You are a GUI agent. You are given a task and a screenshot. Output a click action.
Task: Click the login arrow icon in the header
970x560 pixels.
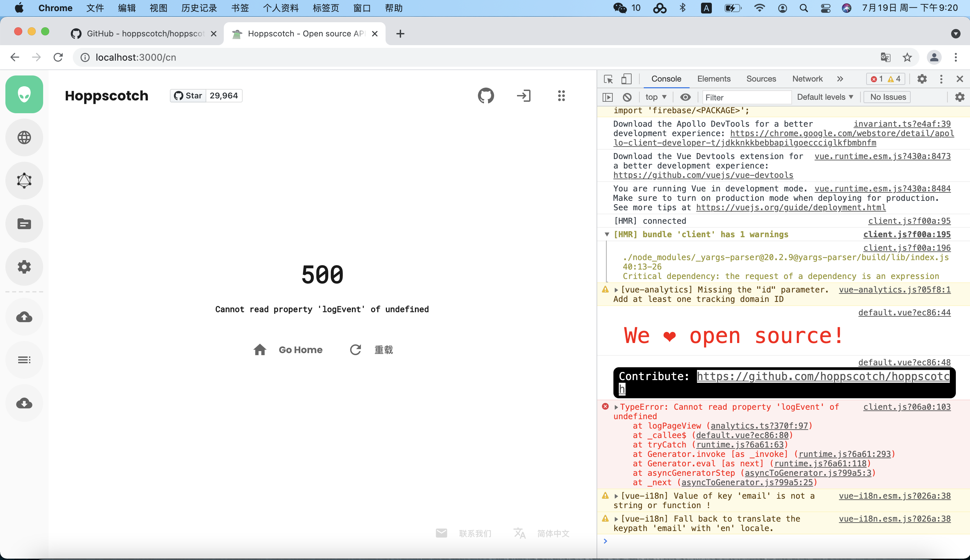click(523, 95)
